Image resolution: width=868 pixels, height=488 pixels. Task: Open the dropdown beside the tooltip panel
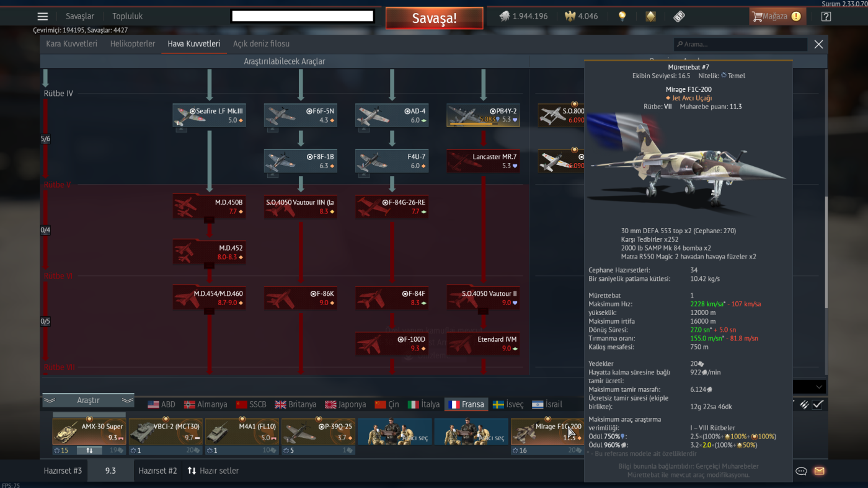[810, 387]
